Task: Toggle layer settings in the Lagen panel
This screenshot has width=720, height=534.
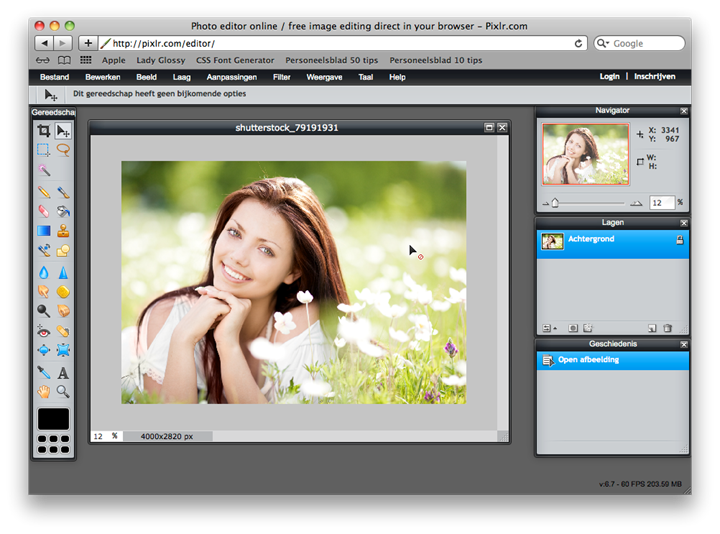Action: pyautogui.click(x=548, y=328)
